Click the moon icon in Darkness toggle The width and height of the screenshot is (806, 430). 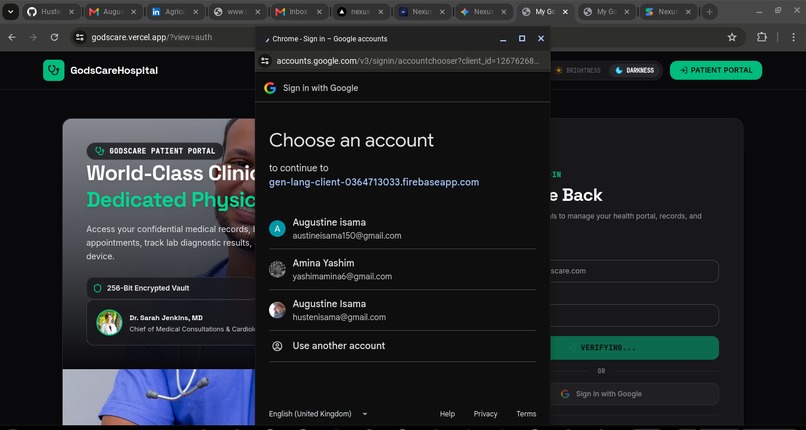coord(619,70)
